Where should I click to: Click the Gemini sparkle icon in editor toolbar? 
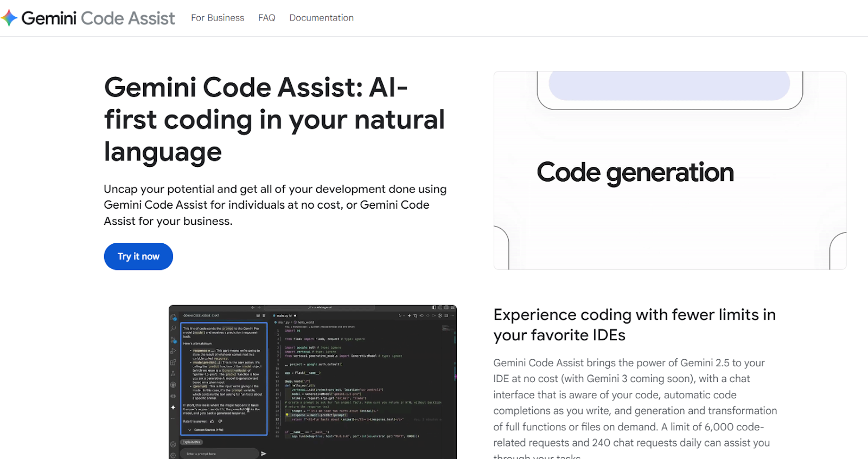pyautogui.click(x=409, y=315)
